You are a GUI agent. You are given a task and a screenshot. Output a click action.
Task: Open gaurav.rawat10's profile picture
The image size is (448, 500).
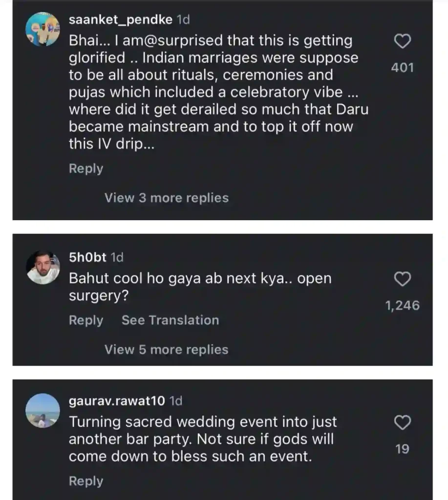pos(43,411)
